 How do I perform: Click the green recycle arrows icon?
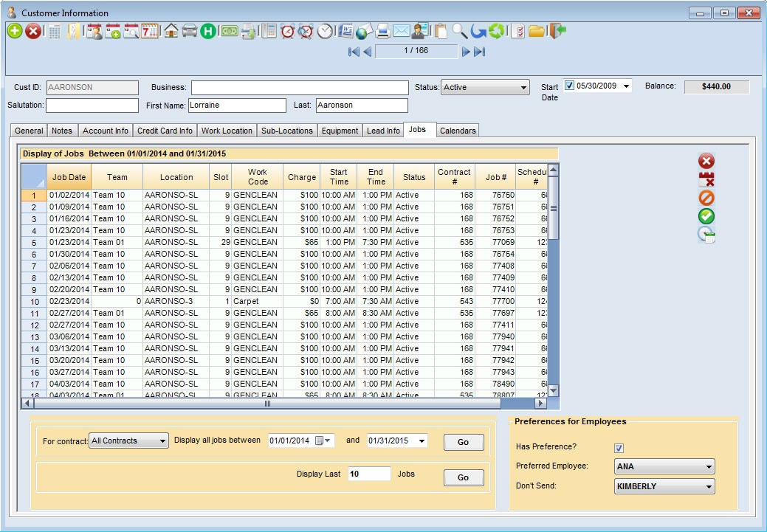(x=497, y=31)
